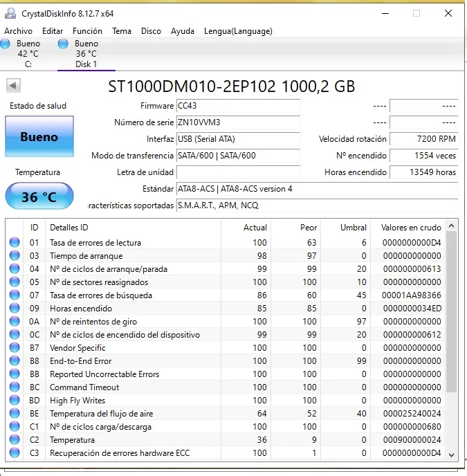The image size is (467, 476).
Task: Click raw value 00001AA98366
Action: (411, 295)
